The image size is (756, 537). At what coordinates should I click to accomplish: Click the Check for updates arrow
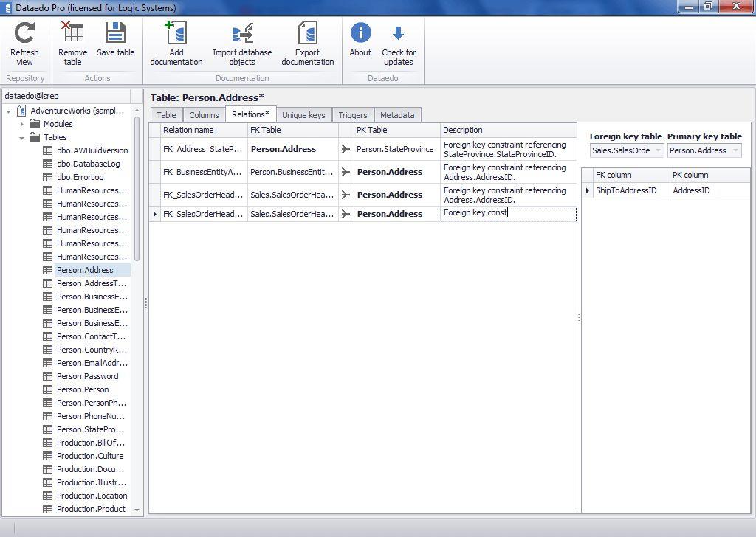pos(398,32)
